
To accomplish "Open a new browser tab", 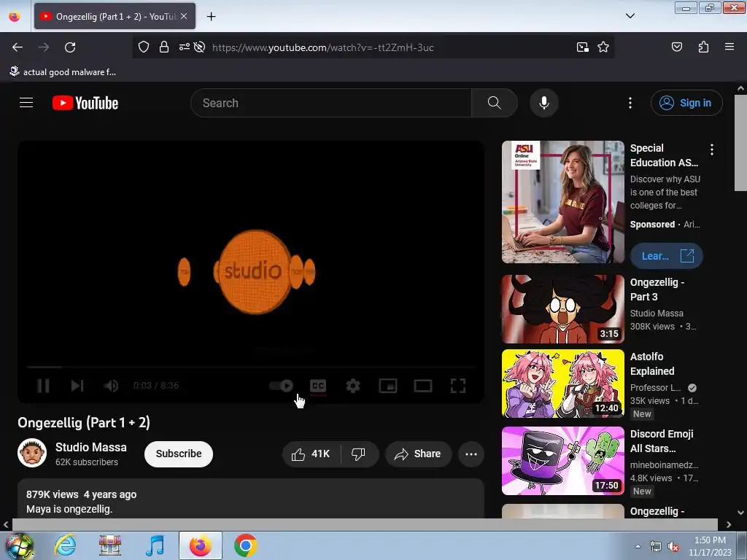I will [x=211, y=17].
